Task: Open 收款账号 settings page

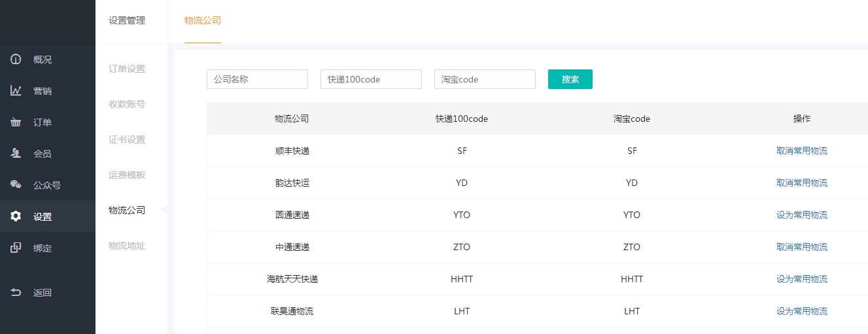Action: coord(127,104)
